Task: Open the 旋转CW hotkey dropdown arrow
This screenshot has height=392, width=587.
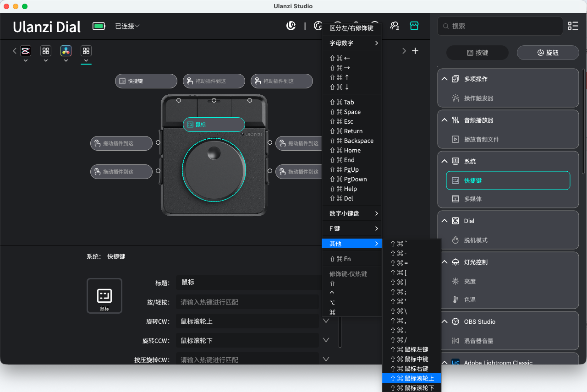Action: click(x=326, y=321)
